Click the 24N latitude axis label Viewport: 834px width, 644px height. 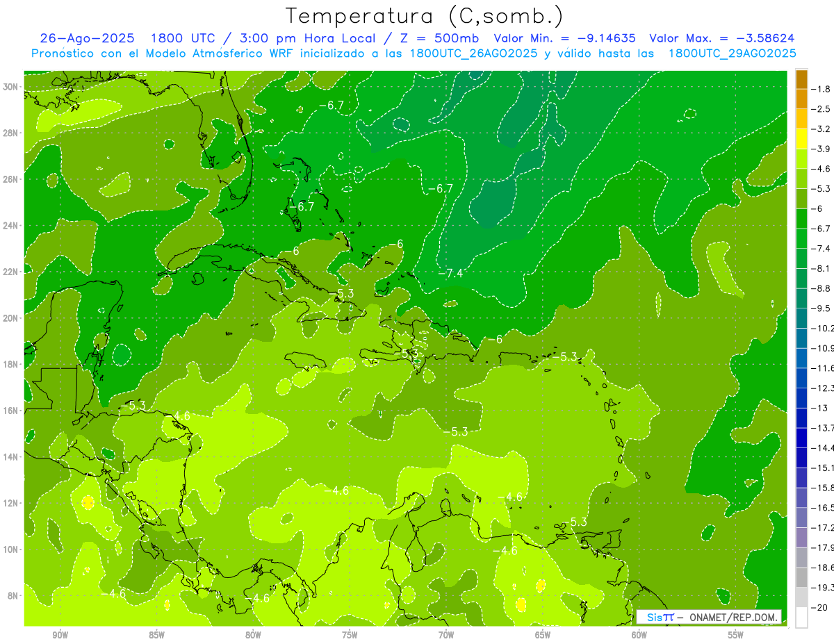tap(12, 226)
